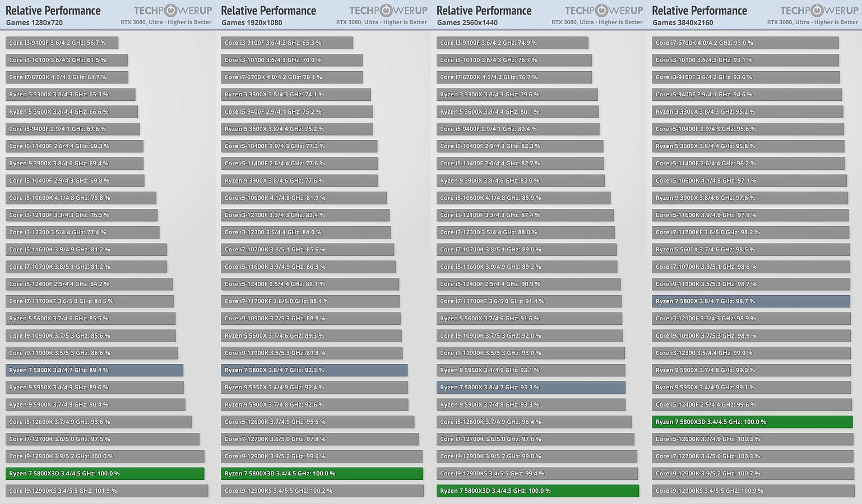This screenshot has height=504, width=862.
Task: Click the 'Core i5-10600K 4.1/4.8 GHz: 81.9 %' bar
Action: pos(304,198)
